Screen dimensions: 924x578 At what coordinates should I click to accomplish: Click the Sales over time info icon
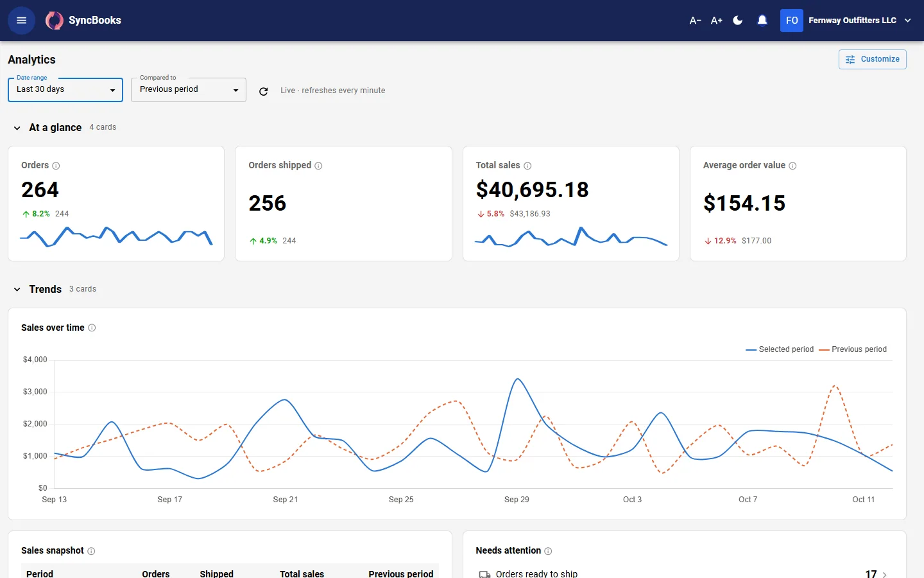click(x=92, y=328)
